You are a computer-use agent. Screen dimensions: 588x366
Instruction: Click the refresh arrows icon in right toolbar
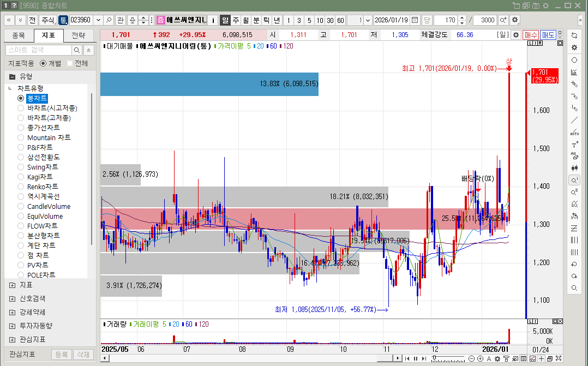(574, 35)
